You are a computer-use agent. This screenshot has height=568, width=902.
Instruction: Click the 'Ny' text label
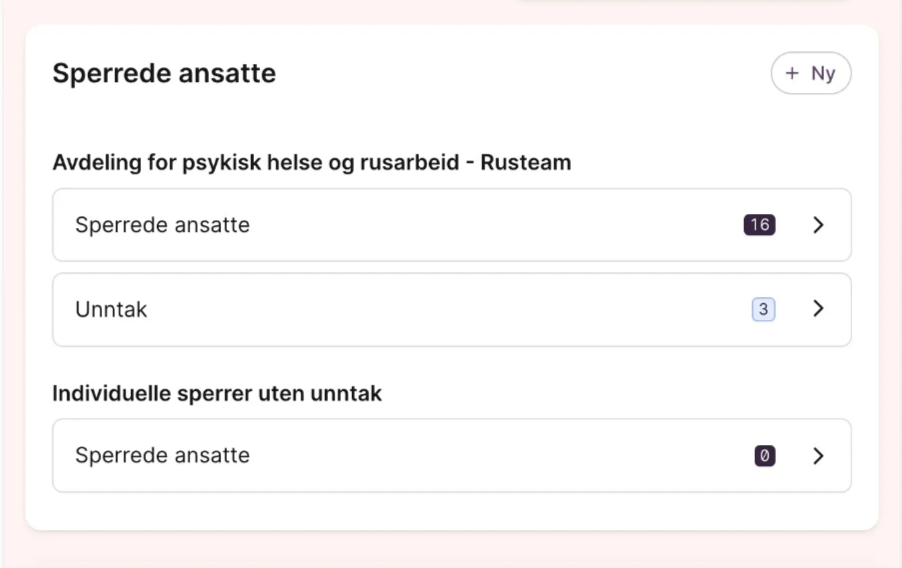tap(823, 74)
